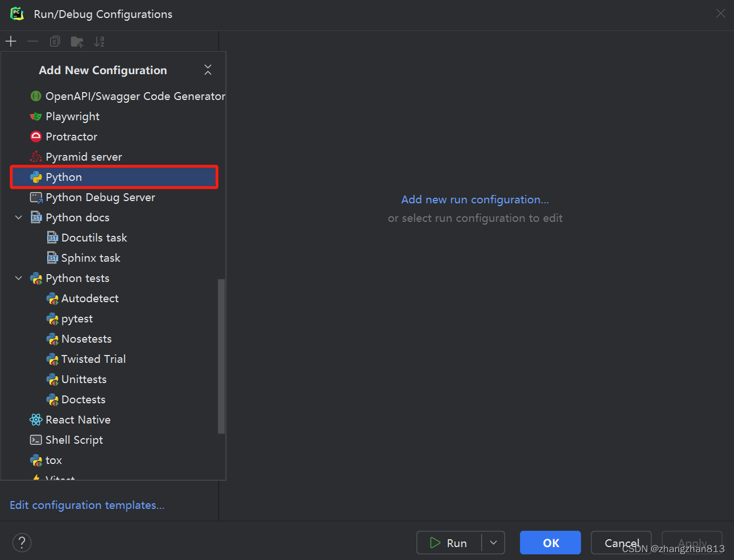This screenshot has width=734, height=560.
Task: Click the Python logo icon in the list
Action: click(x=36, y=177)
